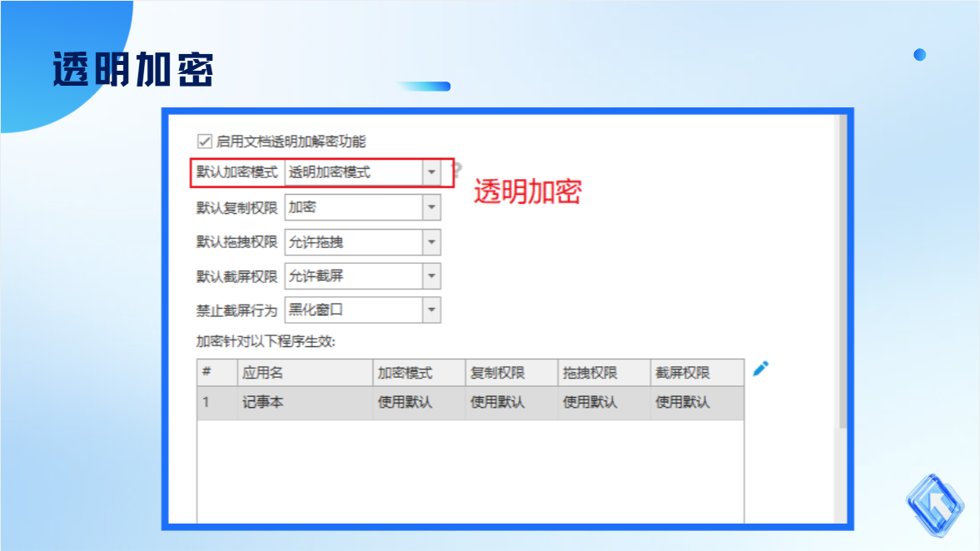The height and width of the screenshot is (551, 980).
Task: Open the 默认拖拽权限 dropdown arrow
Action: coord(431,242)
